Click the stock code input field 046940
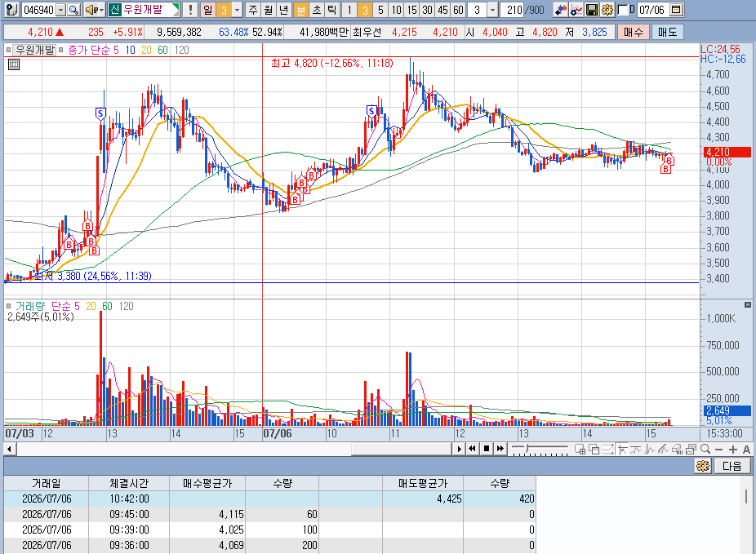The height and width of the screenshot is (554, 756). tap(38, 10)
